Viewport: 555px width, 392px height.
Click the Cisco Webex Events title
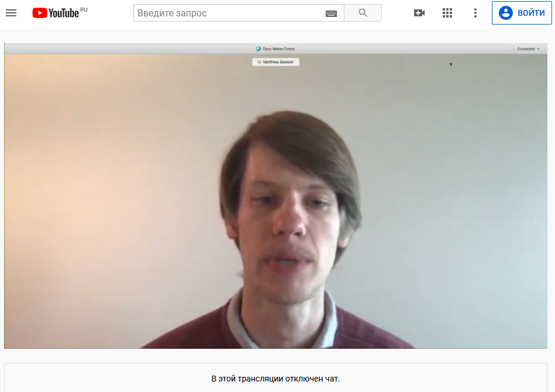(278, 48)
